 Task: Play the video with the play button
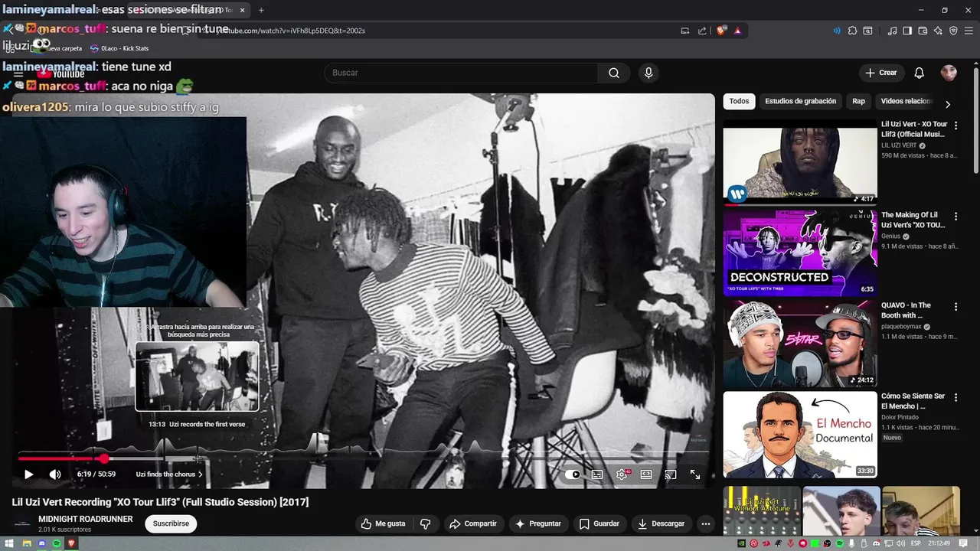pos(28,474)
